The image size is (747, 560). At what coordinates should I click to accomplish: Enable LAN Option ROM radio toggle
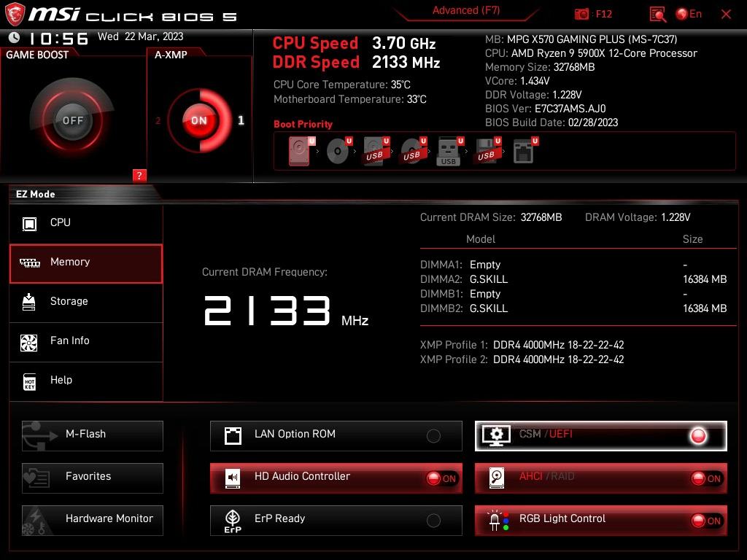[433, 436]
